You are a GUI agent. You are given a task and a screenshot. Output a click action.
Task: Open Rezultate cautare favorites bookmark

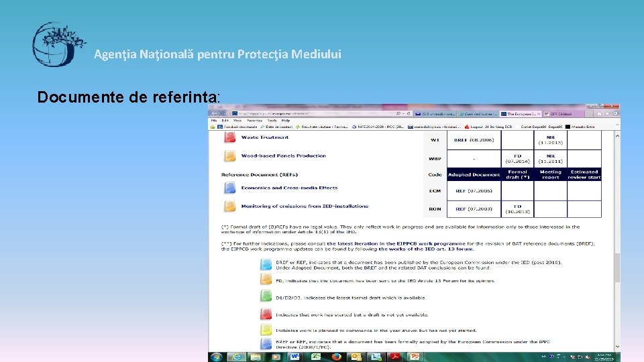(321, 127)
